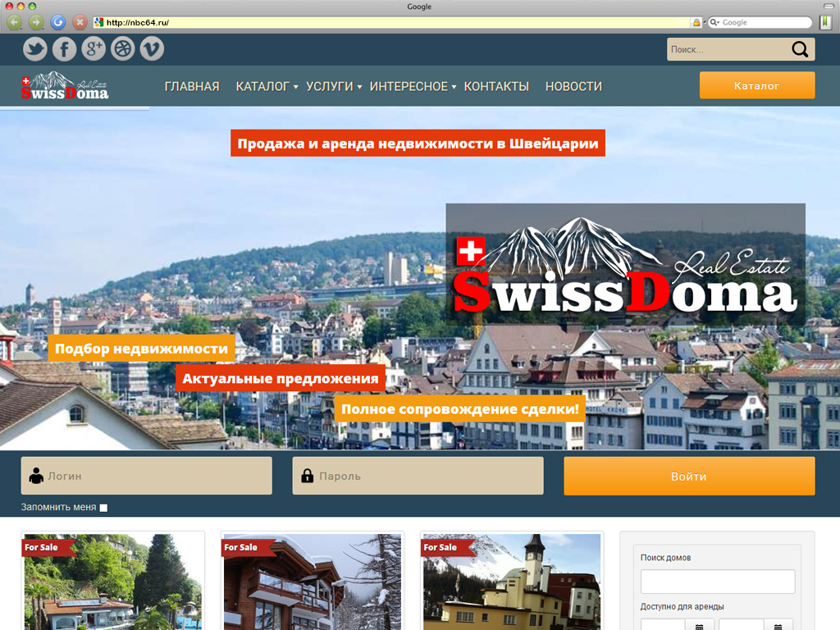Viewport: 840px width, 630px height.
Task: Open the Twitter social icon
Action: [34, 48]
